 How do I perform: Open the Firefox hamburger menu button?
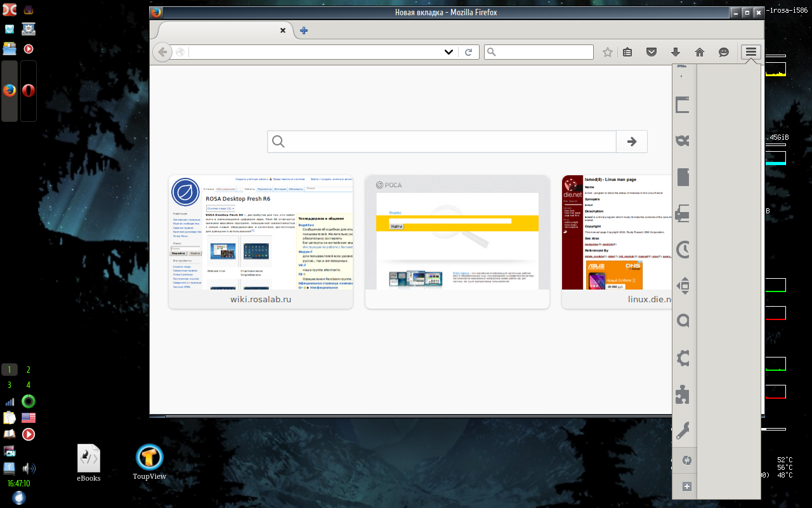[751, 53]
